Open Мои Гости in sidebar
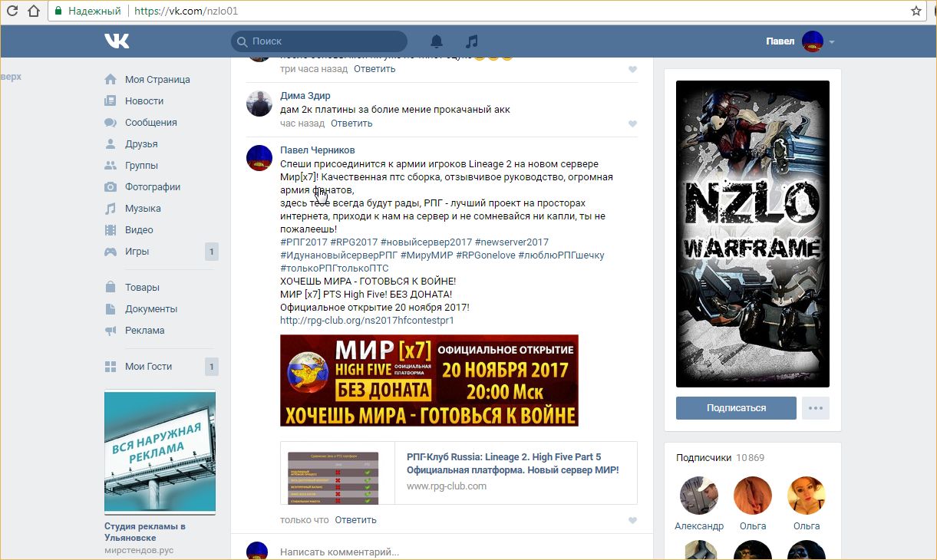Image resolution: width=937 pixels, height=560 pixels. coord(148,367)
